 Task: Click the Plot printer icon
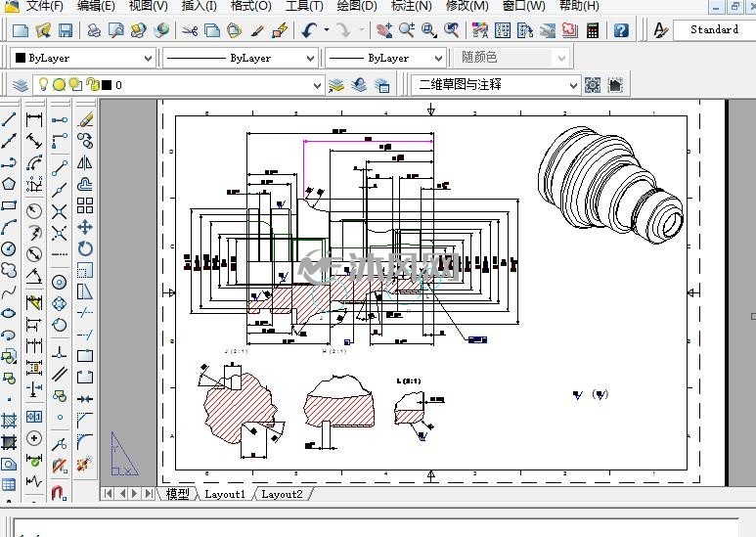94,30
